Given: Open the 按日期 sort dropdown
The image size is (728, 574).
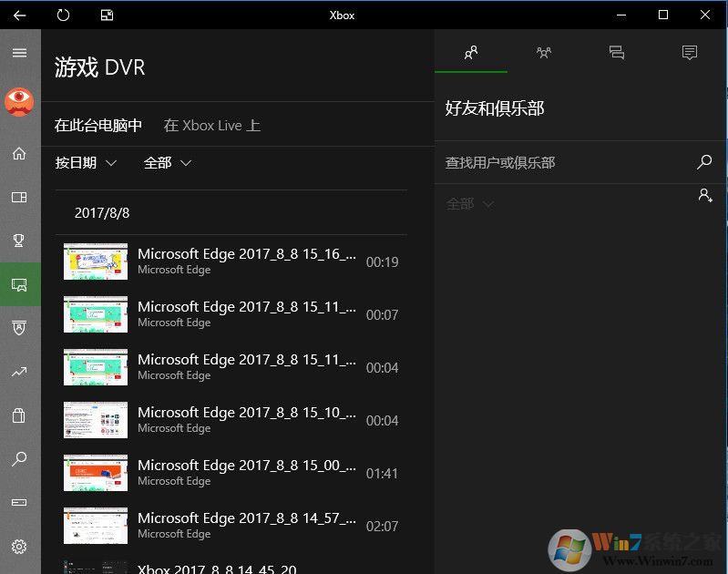Looking at the screenshot, I should tap(86, 163).
